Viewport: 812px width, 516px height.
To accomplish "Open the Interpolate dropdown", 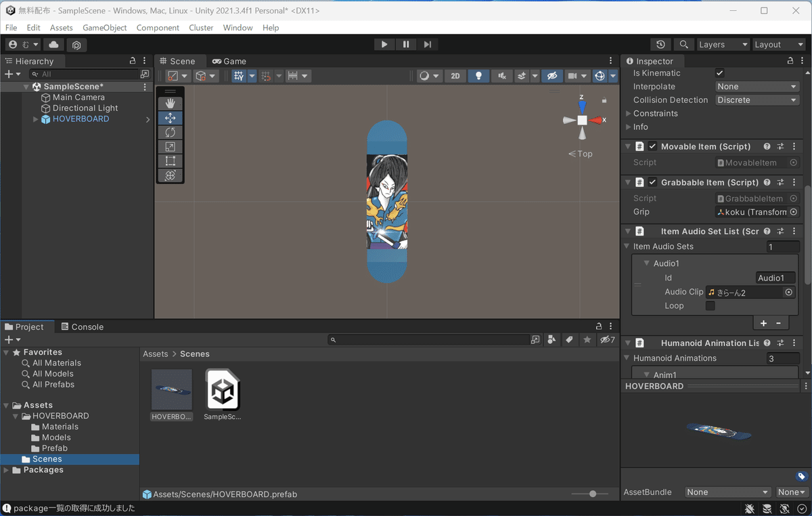I will click(758, 87).
